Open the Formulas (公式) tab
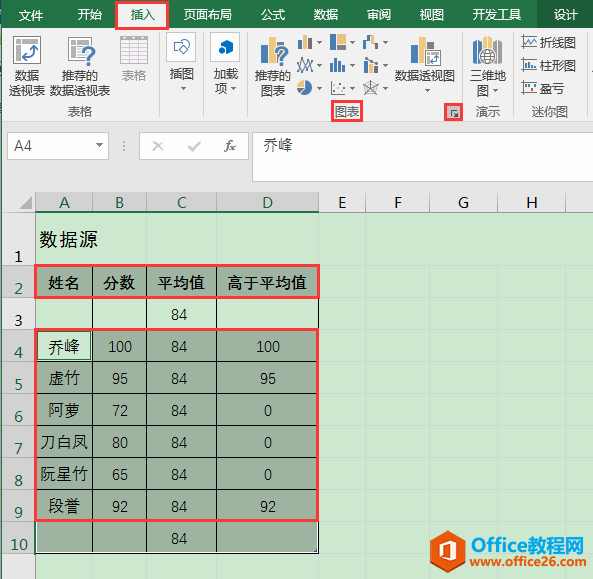The width and height of the screenshot is (593, 579). [x=273, y=15]
